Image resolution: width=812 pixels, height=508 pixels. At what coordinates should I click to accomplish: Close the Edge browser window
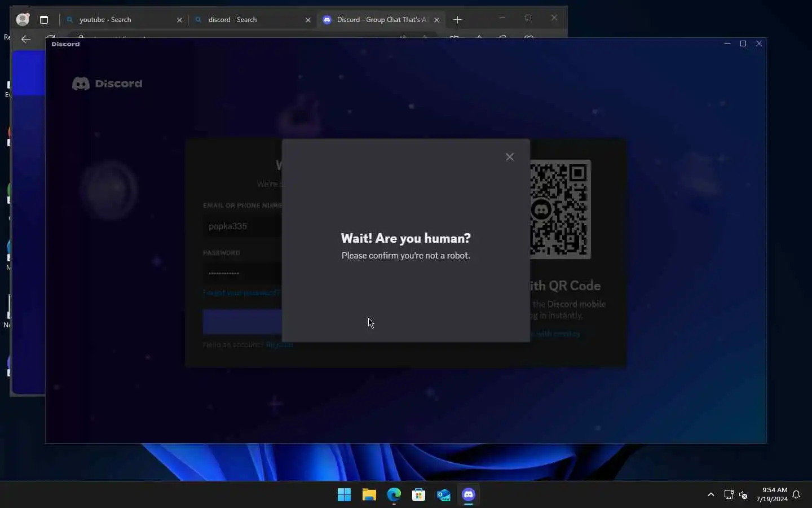(x=554, y=18)
